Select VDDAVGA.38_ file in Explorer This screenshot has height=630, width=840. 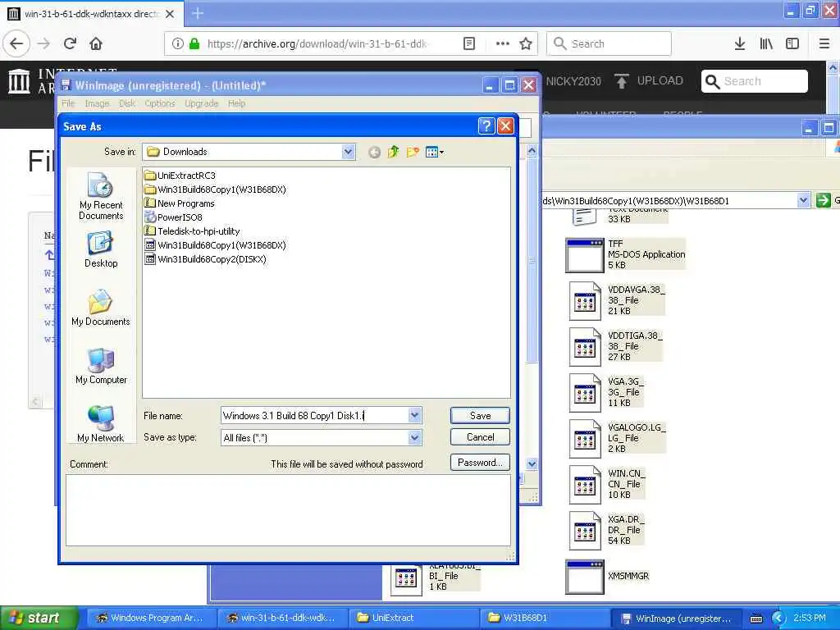(616, 300)
